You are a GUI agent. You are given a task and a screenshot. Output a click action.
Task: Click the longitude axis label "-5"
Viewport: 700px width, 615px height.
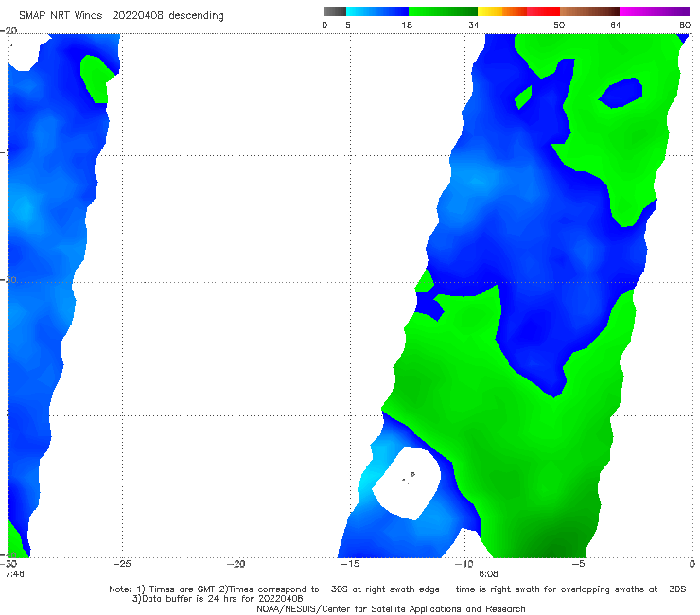point(579,564)
